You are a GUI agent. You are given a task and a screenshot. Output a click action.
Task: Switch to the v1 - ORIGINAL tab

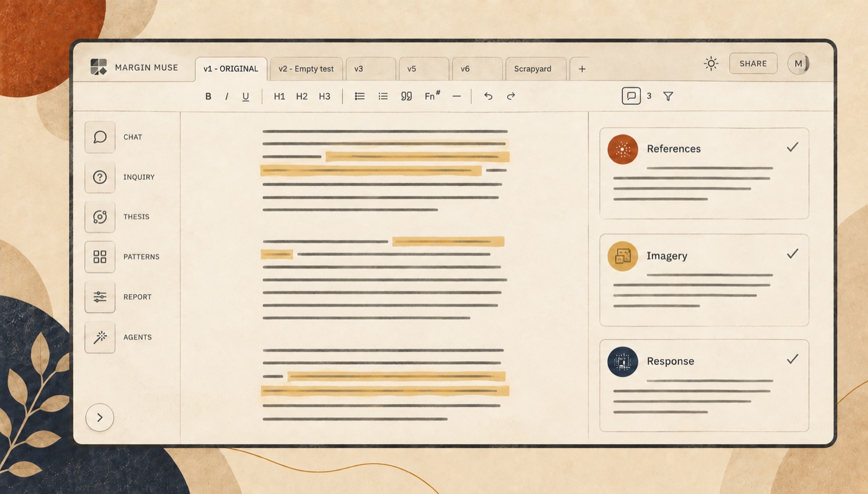pyautogui.click(x=231, y=69)
